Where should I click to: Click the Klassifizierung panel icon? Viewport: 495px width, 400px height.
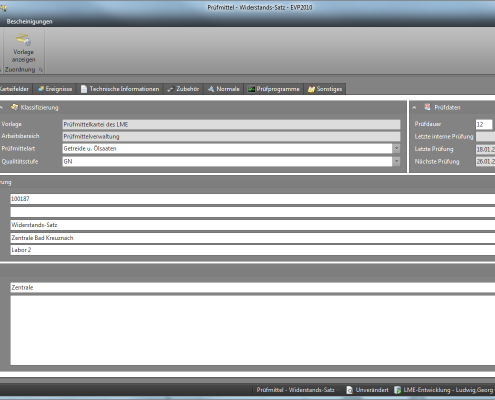click(14, 107)
